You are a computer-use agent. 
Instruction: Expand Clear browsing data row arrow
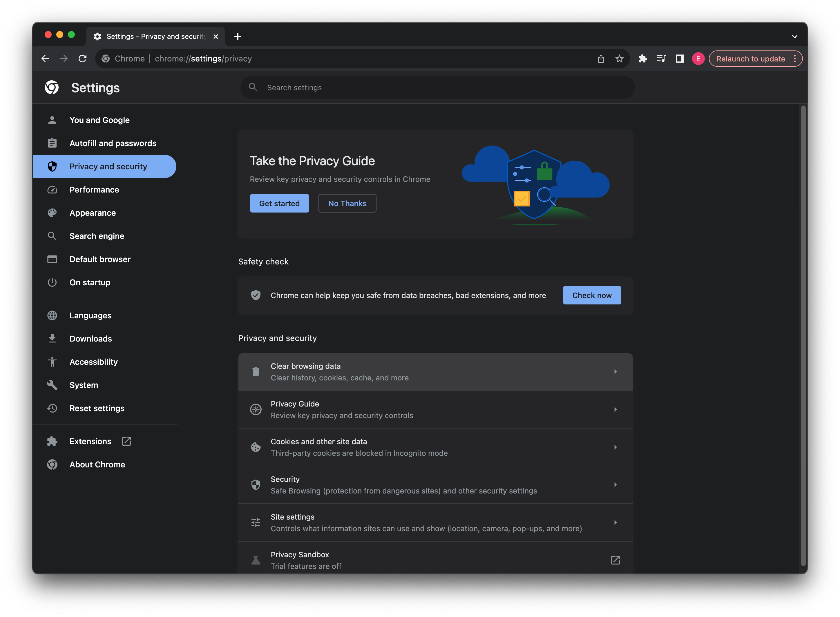(615, 372)
